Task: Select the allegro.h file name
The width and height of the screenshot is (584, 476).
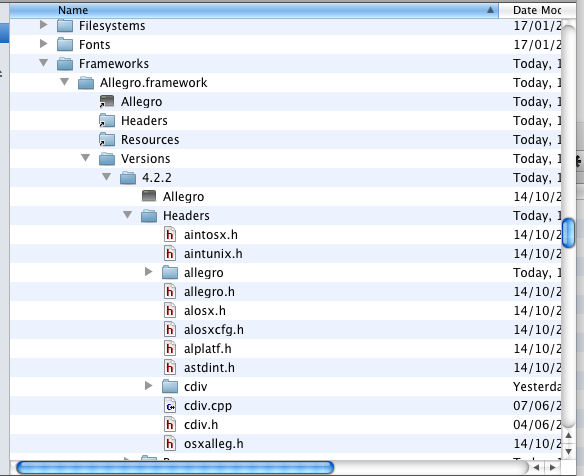Action: click(209, 292)
